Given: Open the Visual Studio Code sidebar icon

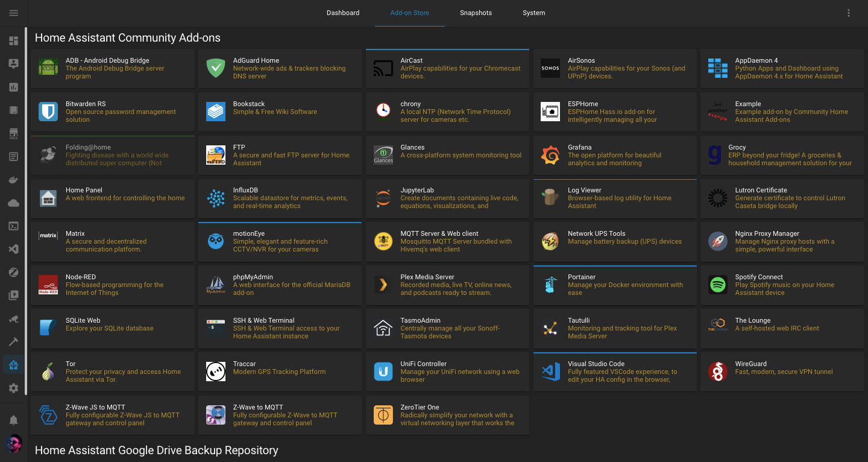Looking at the screenshot, I should [13, 249].
